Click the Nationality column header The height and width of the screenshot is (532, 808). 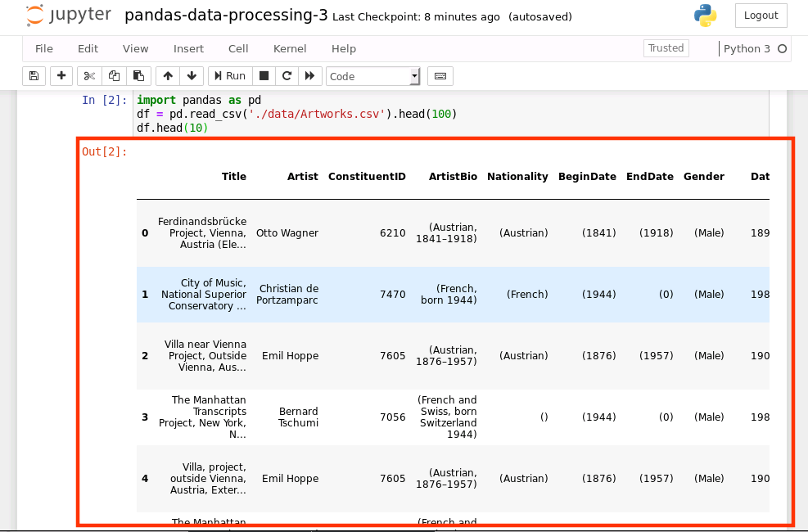point(517,177)
